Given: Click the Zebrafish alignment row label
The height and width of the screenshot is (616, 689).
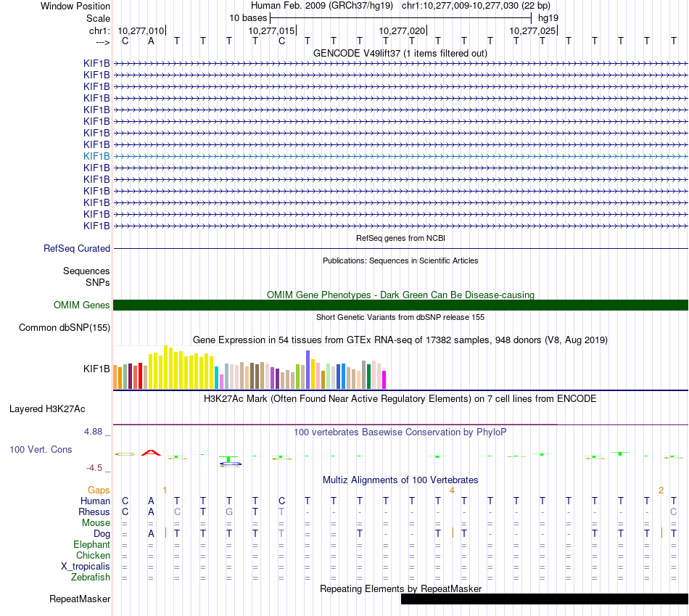Looking at the screenshot, I should pyautogui.click(x=91, y=577).
